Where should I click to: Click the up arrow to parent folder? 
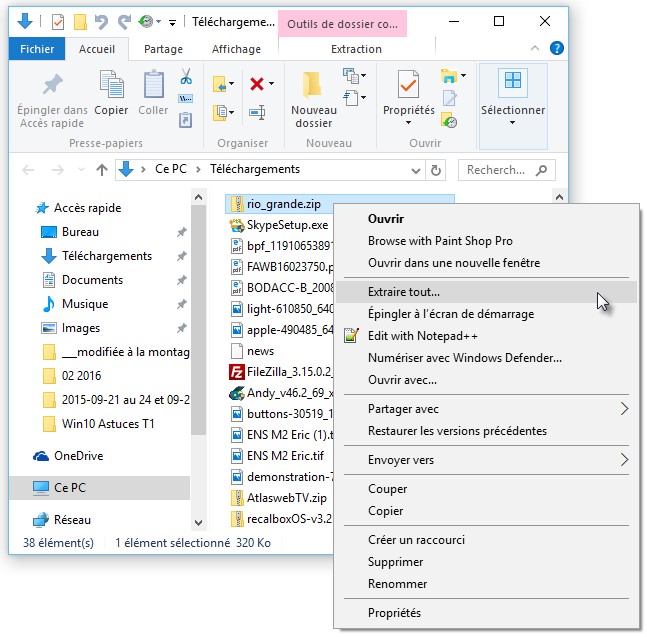(101, 170)
